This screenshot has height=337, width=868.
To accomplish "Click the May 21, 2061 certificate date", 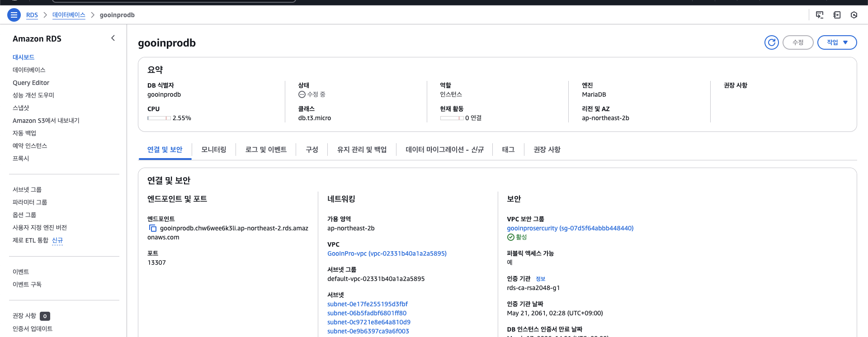I will (555, 313).
